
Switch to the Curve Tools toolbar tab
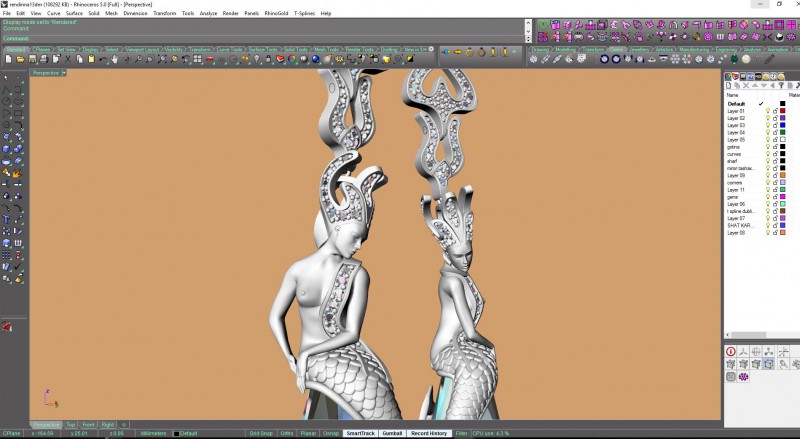(x=230, y=50)
